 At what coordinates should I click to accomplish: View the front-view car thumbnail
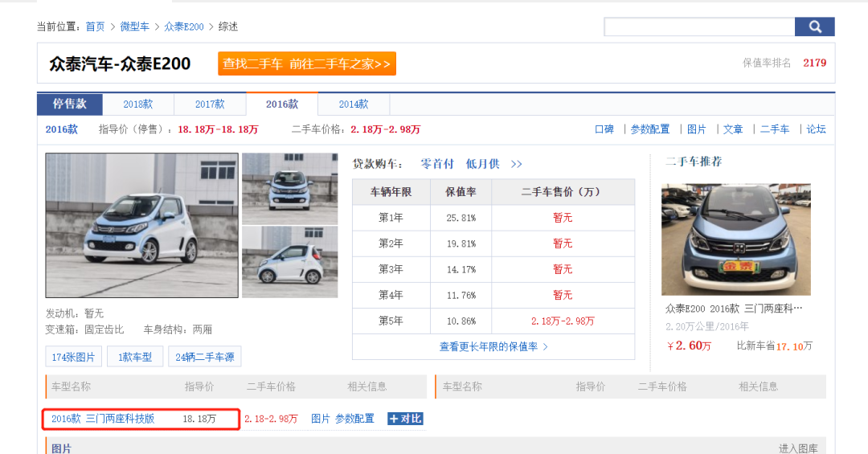pos(290,188)
